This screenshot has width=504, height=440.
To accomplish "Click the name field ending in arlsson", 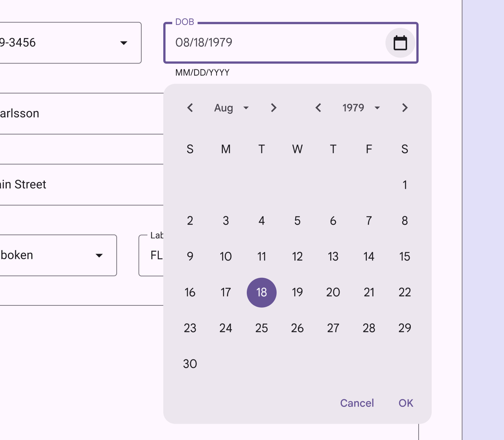I will pyautogui.click(x=75, y=114).
